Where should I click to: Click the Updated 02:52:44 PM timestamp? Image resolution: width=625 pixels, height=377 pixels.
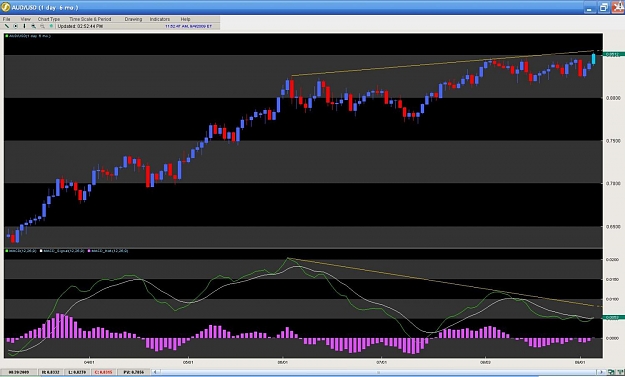pyautogui.click(x=80, y=26)
